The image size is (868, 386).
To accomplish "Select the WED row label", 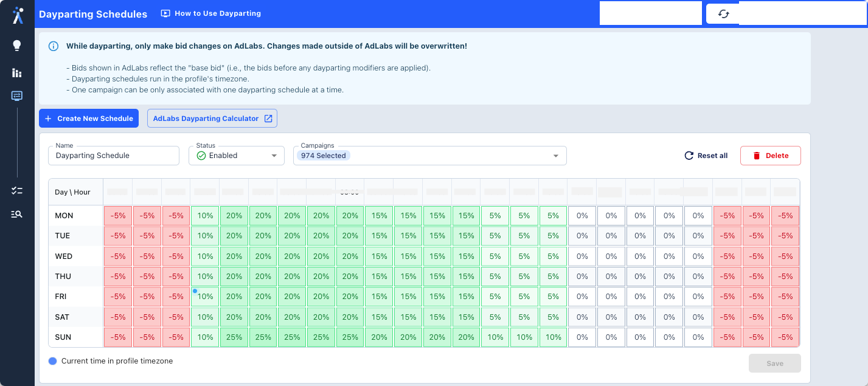I will coord(64,257).
